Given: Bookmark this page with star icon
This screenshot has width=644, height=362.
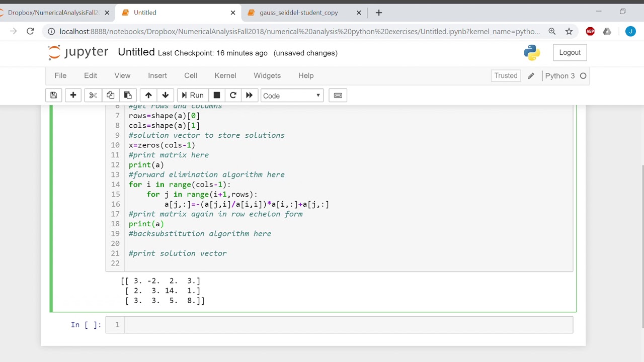Looking at the screenshot, I should (x=569, y=31).
